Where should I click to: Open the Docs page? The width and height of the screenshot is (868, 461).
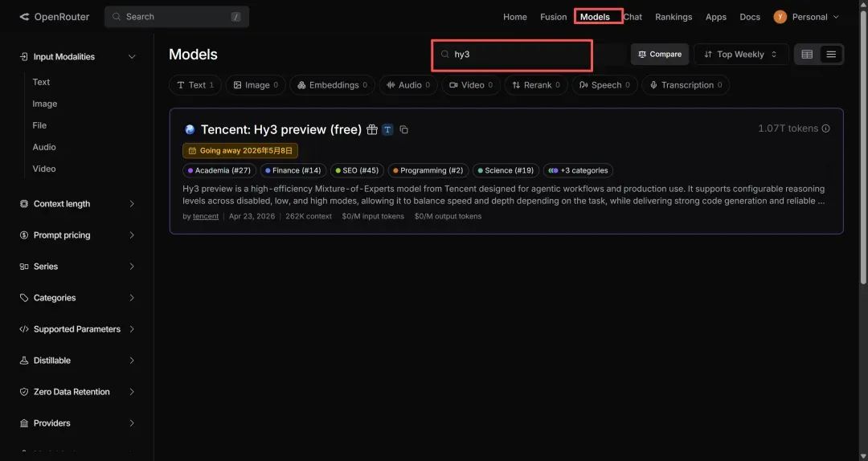click(750, 17)
